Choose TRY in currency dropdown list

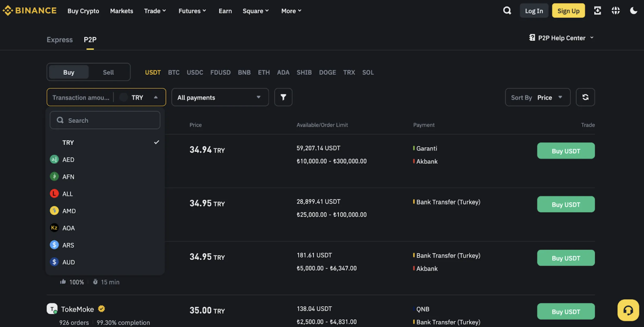pos(105,142)
